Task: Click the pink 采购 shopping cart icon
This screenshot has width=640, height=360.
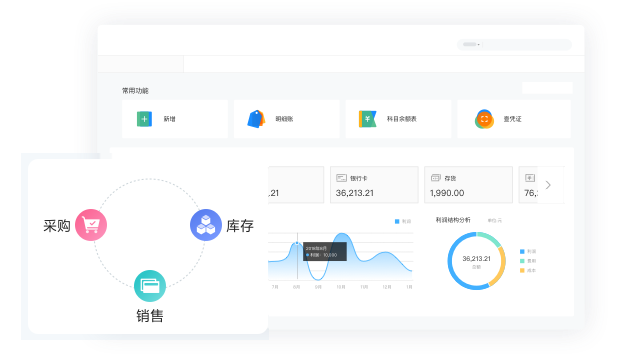Action: (91, 225)
